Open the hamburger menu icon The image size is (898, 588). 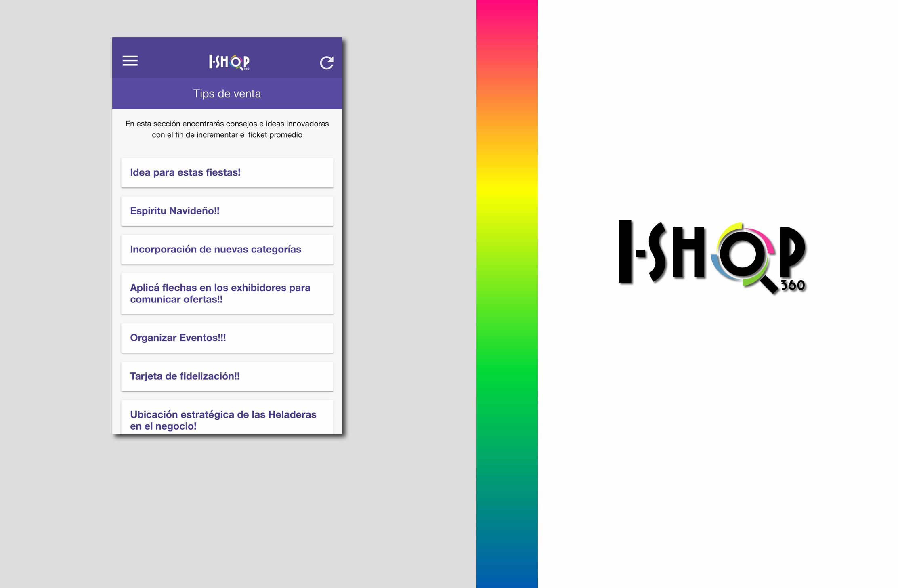click(x=130, y=61)
